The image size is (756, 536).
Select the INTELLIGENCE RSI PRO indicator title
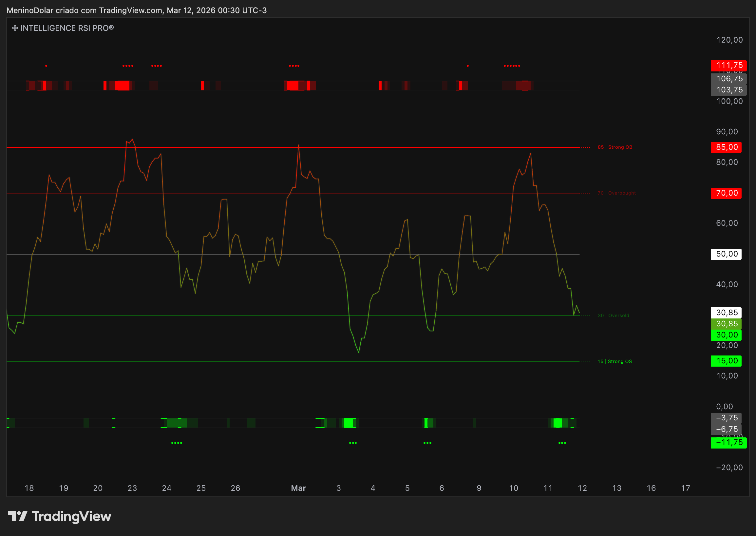click(x=67, y=29)
